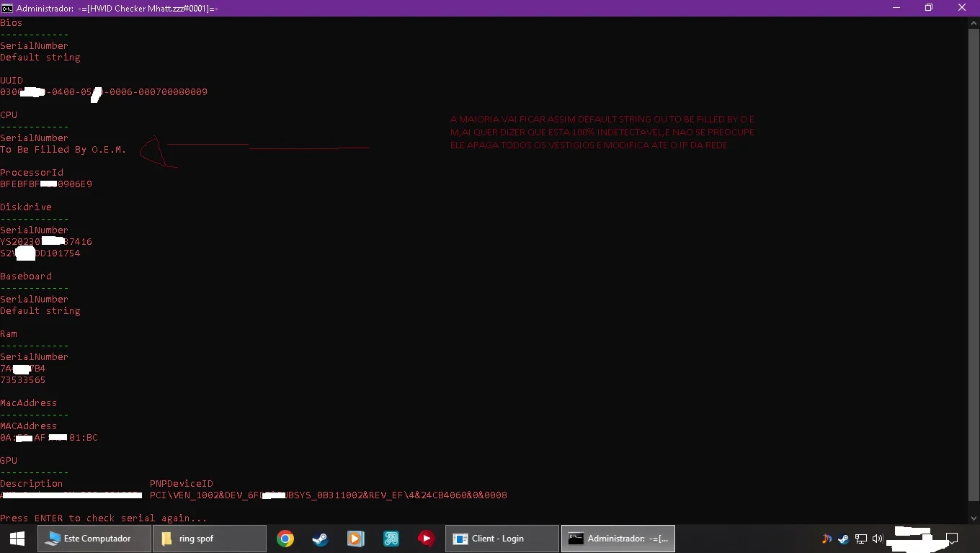Click 'Default string' under Bios SerialNumber

[40, 58]
